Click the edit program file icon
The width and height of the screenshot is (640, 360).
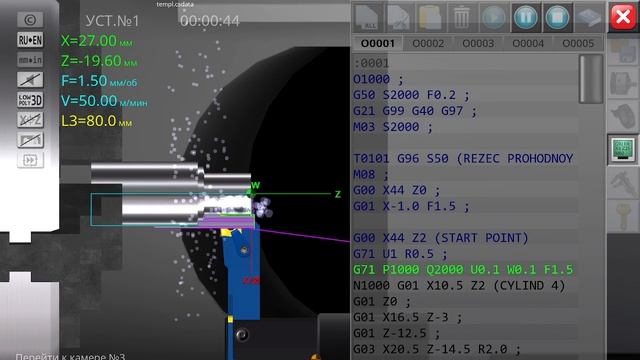point(399,18)
